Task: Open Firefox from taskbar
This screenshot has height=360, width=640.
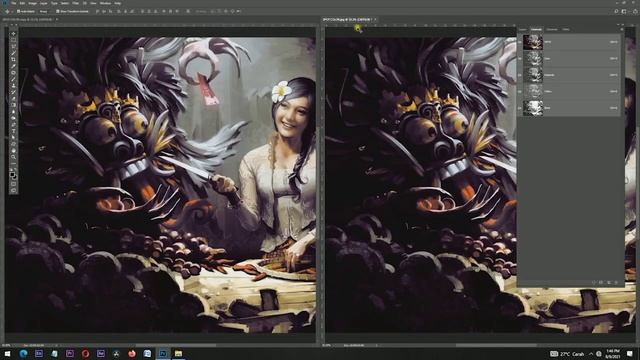Action: [132, 353]
